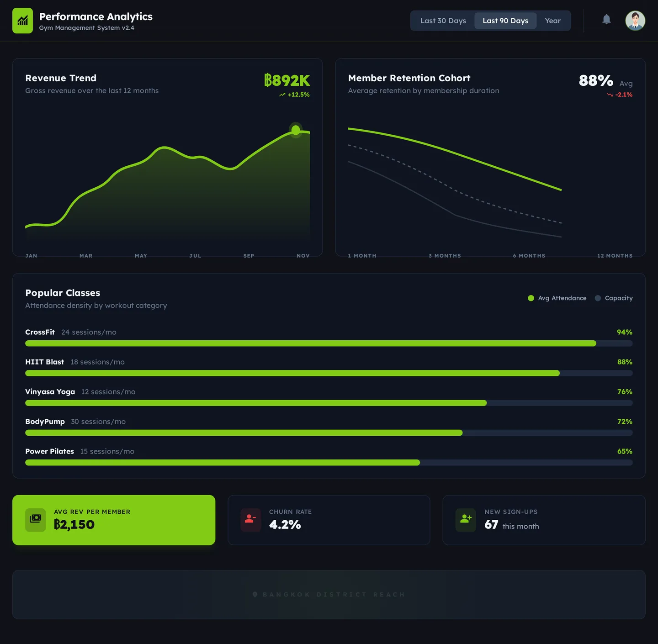Select the Member Retention Cohort heading
The height and width of the screenshot is (644, 658).
[x=409, y=78]
